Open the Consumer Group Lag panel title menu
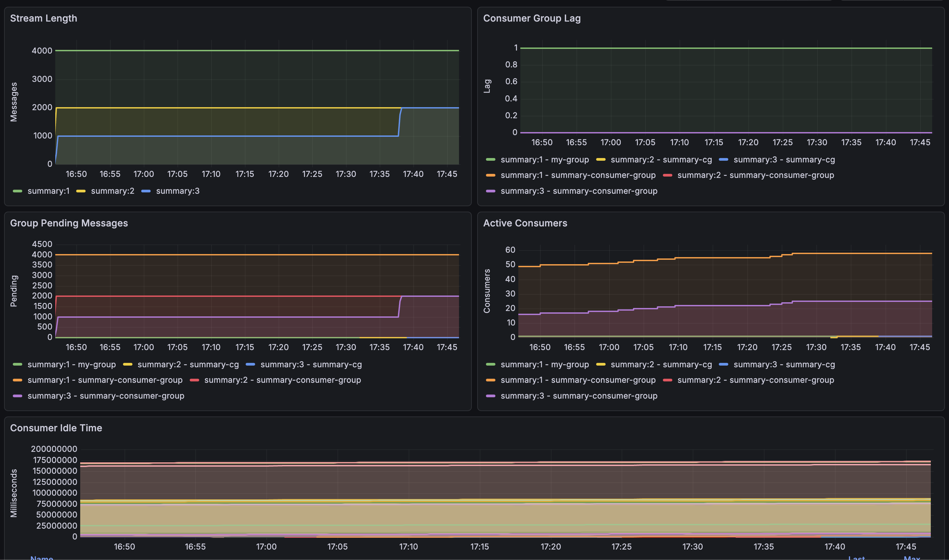 tap(532, 18)
